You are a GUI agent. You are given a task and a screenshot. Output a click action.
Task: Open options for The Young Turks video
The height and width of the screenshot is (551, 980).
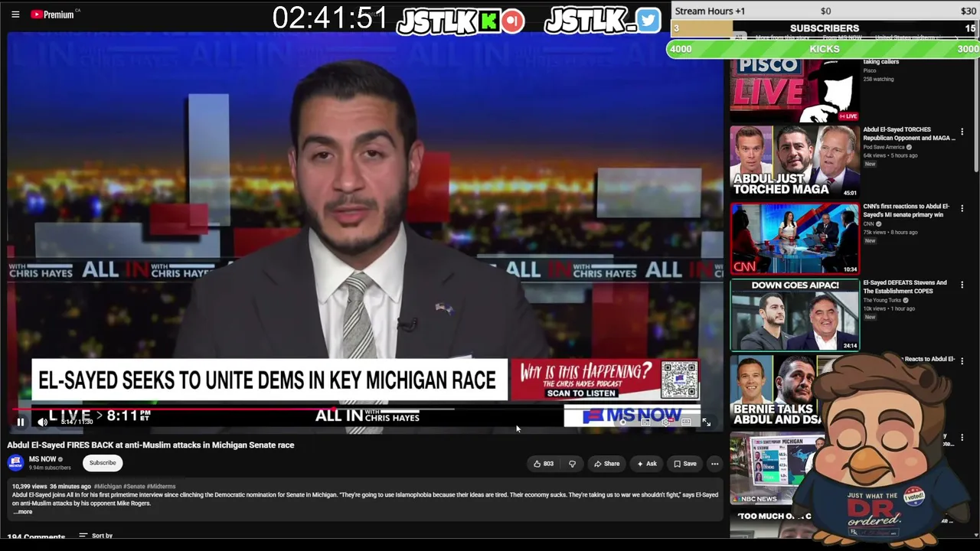[x=962, y=285]
